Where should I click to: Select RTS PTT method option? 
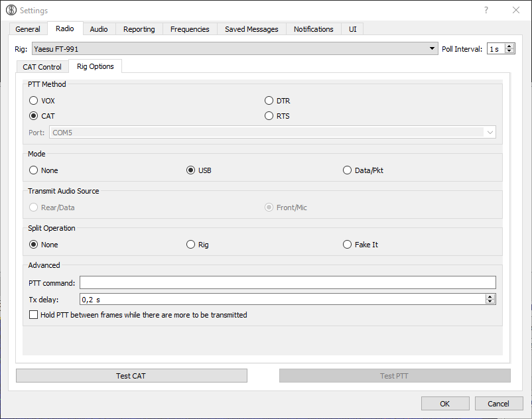point(269,116)
